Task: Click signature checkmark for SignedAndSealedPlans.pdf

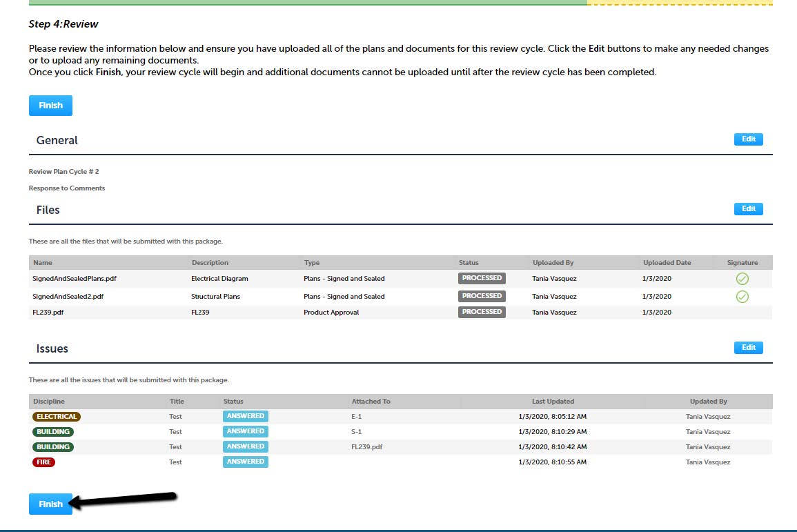Action: pos(742,279)
